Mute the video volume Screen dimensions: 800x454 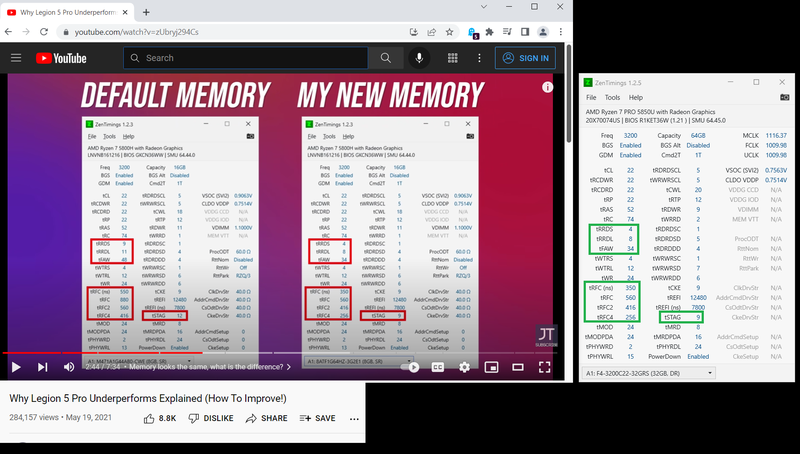click(69, 367)
